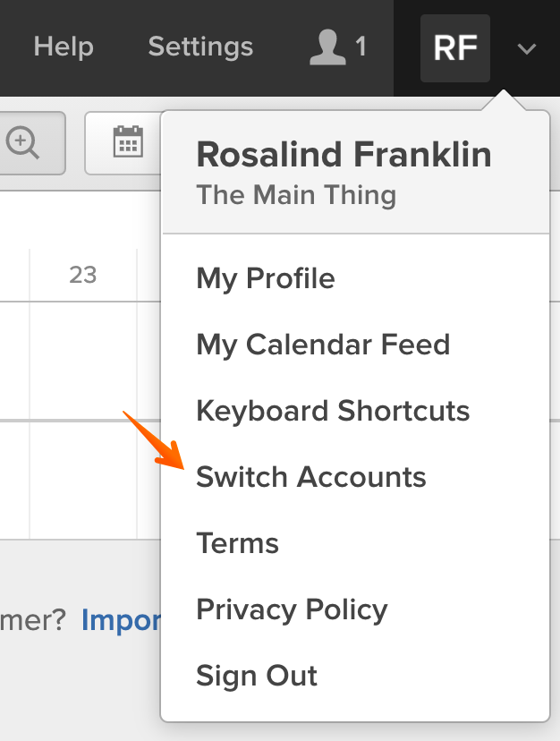The image size is (560, 741).
Task: Open Help in the top bar
Action: 64,47
